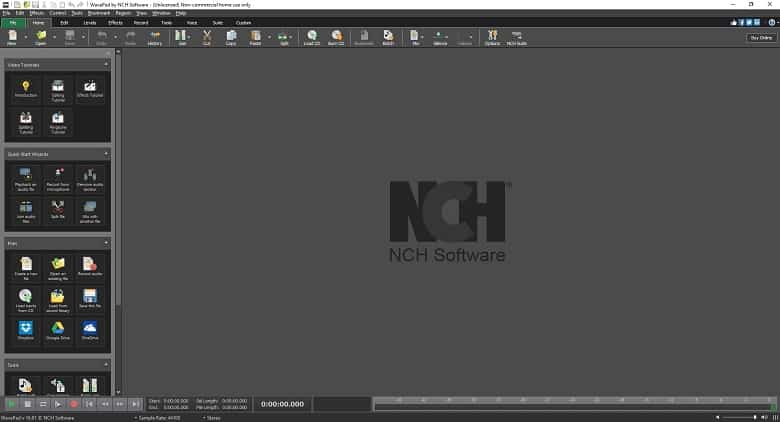Click the Copy toolbar icon

pos(231,37)
